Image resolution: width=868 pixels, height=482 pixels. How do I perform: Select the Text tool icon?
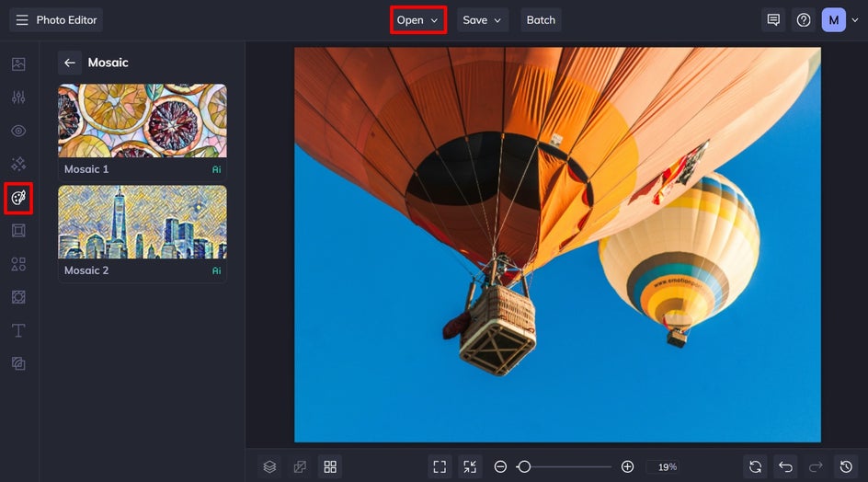tap(18, 330)
